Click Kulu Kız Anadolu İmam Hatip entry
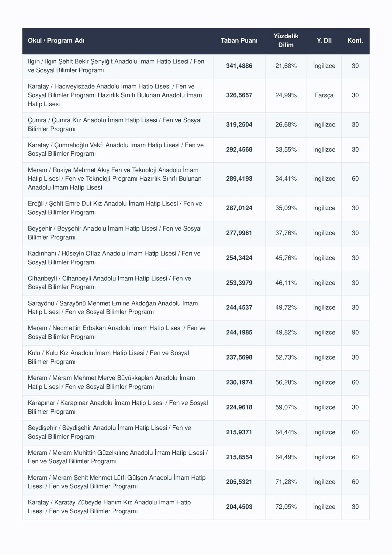The width and height of the screenshot is (392, 554). pos(108,357)
